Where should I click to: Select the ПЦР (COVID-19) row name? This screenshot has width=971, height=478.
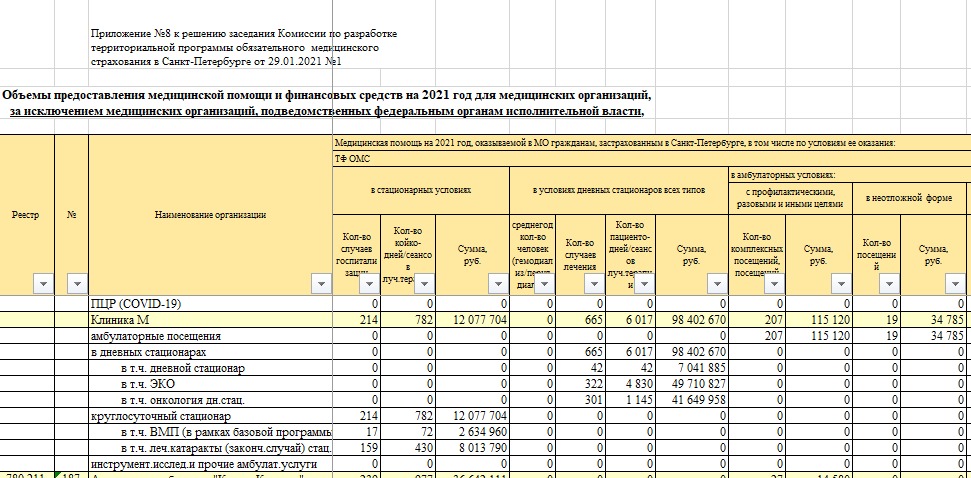[x=211, y=304]
